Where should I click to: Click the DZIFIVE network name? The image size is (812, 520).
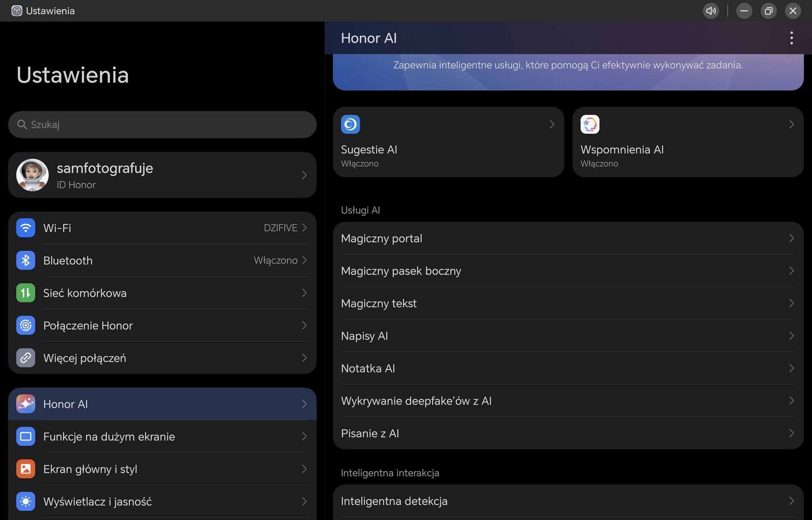280,228
